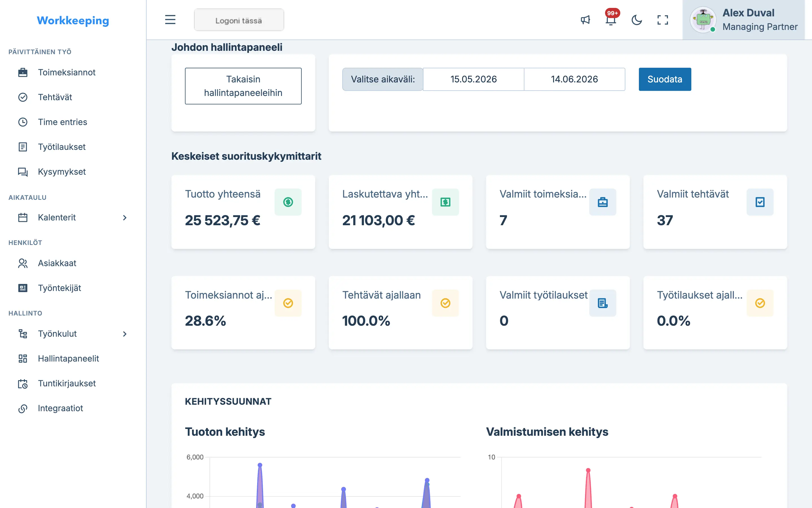The image size is (812, 508).
Task: Click the 'Tuoton kehitys' chart title
Action: pyautogui.click(x=225, y=432)
